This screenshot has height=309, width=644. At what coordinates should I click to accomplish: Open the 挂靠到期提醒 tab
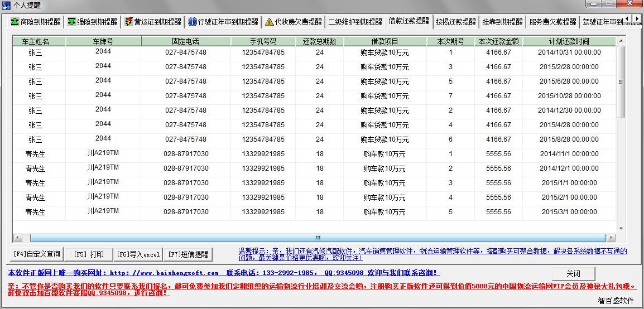pyautogui.click(x=502, y=22)
